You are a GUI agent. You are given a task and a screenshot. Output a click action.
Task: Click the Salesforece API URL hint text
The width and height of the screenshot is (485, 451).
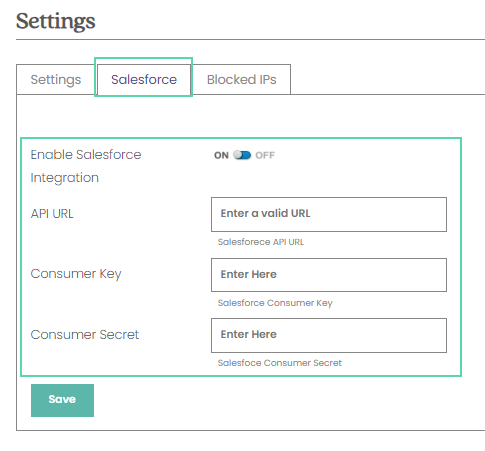point(261,242)
